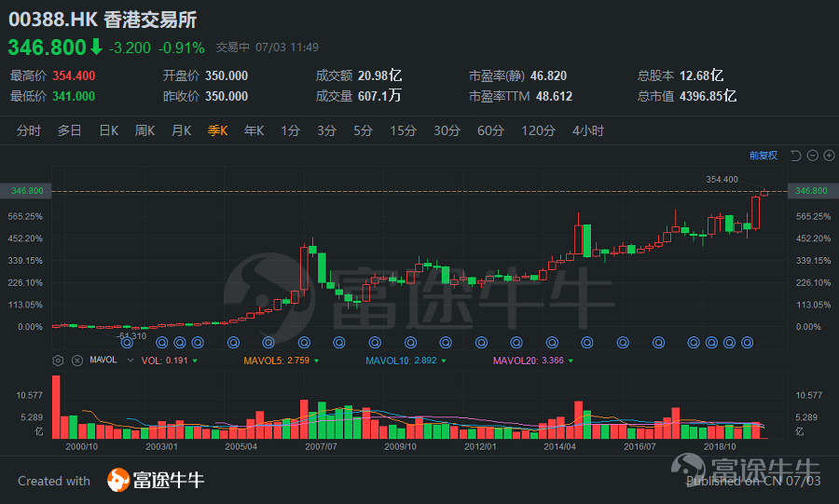Select the 年K yearly candlestick tab
Viewport: 839px width, 504px height.
point(254,130)
